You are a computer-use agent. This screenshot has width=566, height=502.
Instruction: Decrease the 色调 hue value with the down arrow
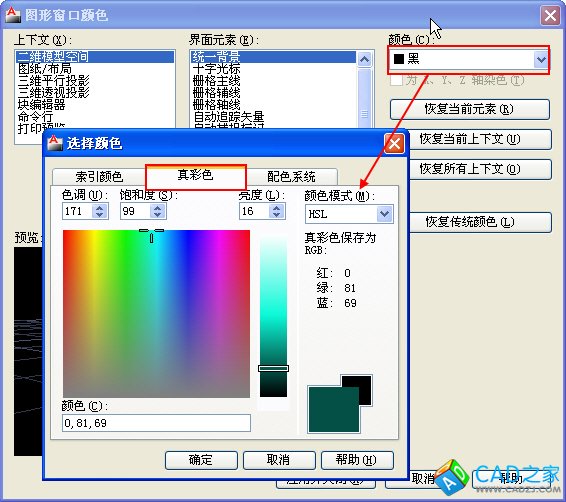(100, 215)
